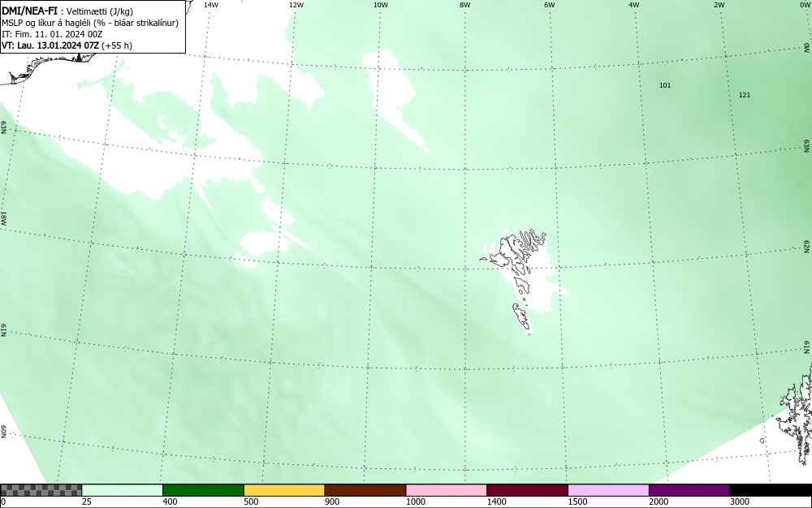Click the maroon 1400-1500 legend swatch
This screenshot has width=812, height=508.
527,490
